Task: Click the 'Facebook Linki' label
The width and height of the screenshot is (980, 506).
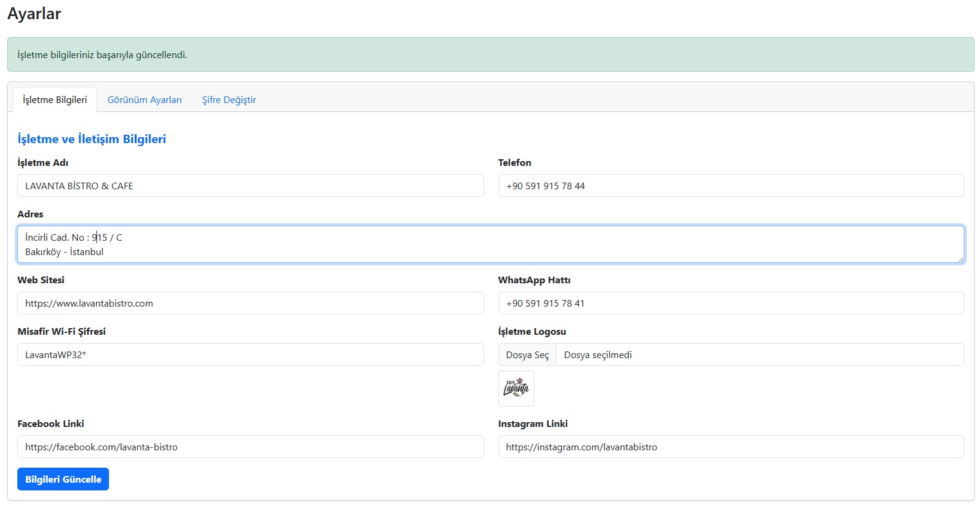Action: 51,423
